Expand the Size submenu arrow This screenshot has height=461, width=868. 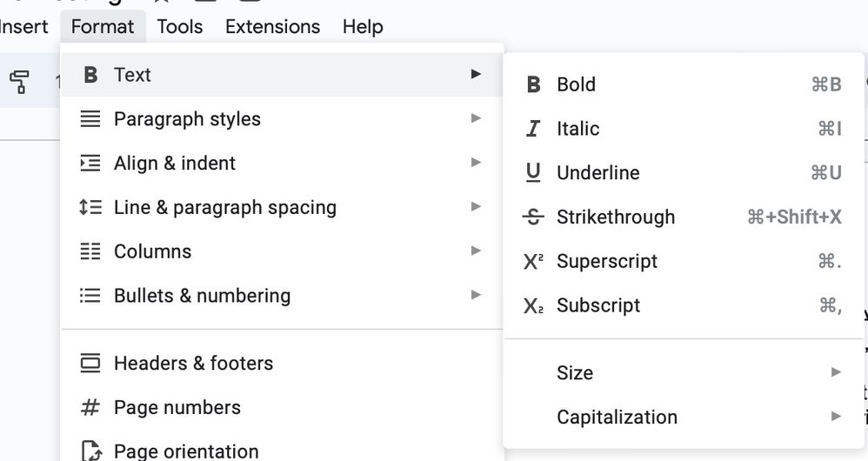(x=836, y=372)
